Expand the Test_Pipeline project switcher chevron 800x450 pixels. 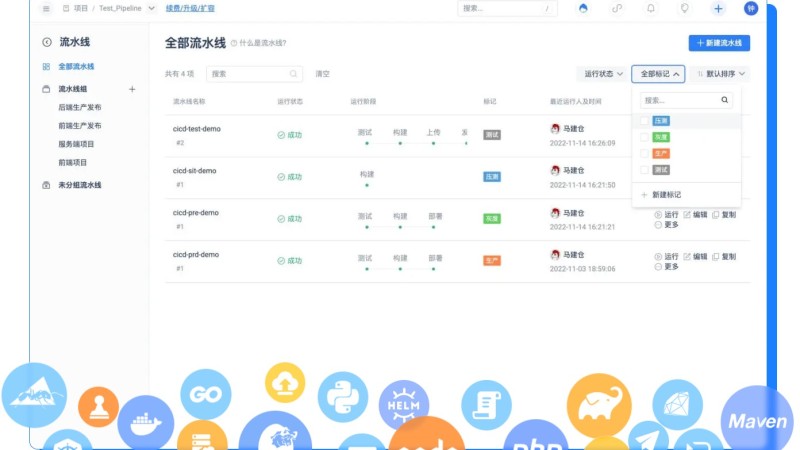click(152, 8)
